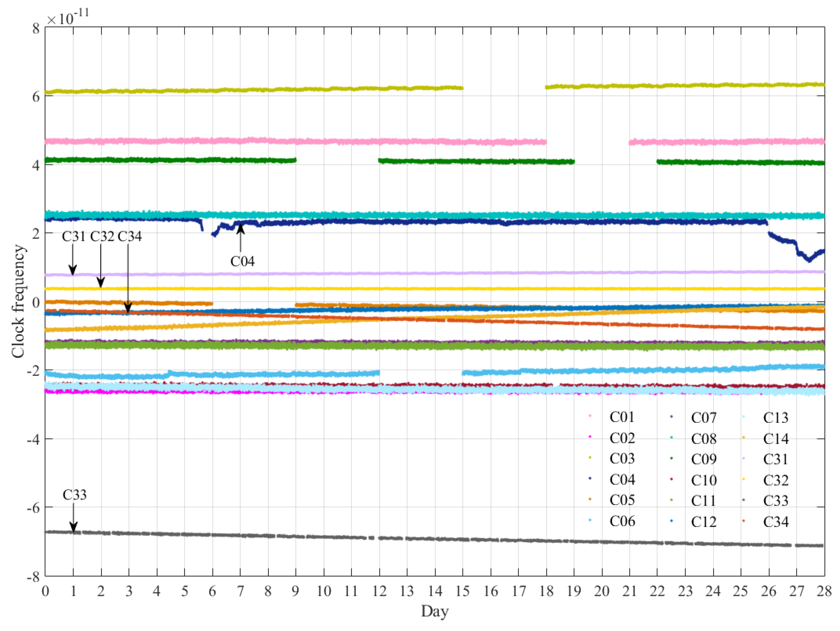The image size is (840, 631).
Task: Click the C33 legend entry text
Action: (x=776, y=501)
